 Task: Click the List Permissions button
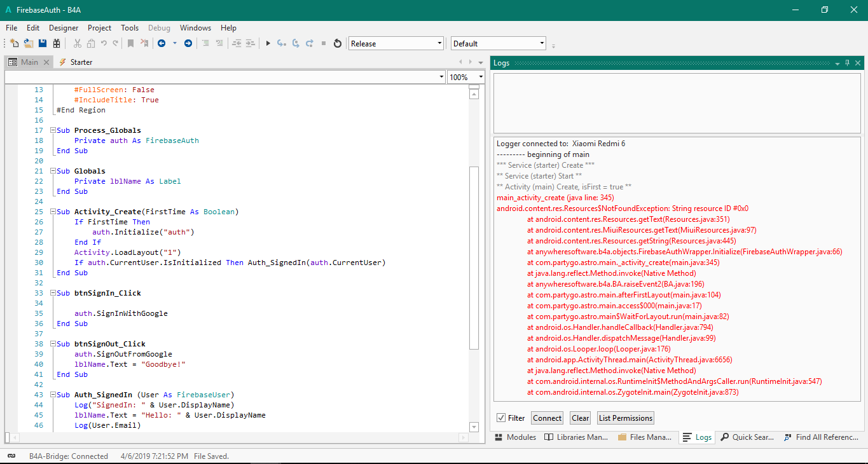625,418
